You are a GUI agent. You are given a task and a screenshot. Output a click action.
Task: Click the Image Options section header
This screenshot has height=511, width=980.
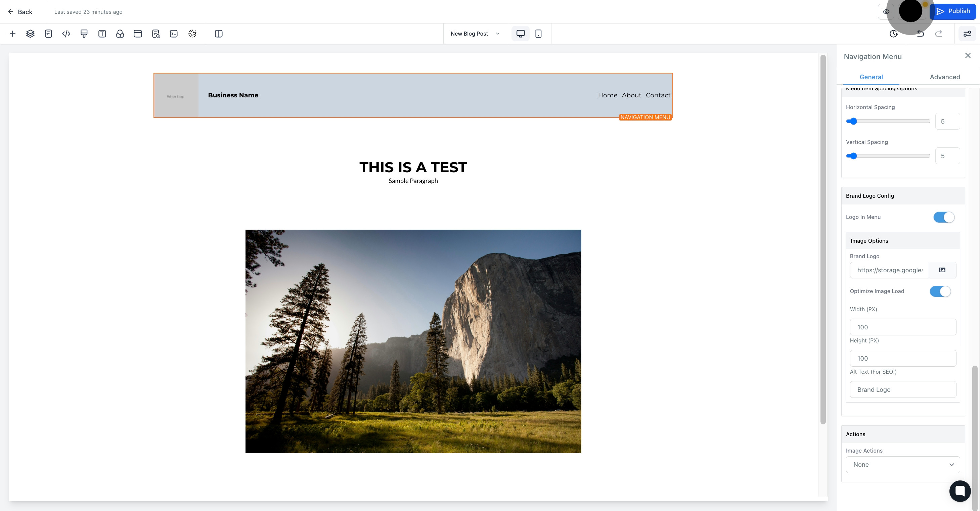pos(903,241)
